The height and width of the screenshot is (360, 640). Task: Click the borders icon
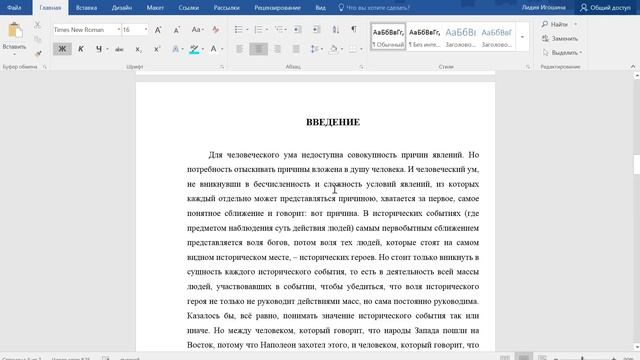point(353,49)
